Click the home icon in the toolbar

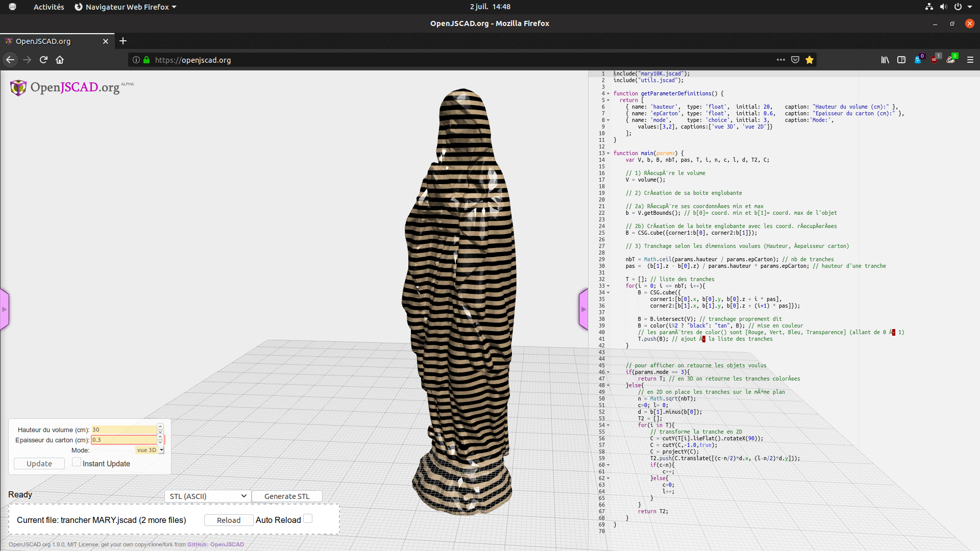click(x=60, y=60)
